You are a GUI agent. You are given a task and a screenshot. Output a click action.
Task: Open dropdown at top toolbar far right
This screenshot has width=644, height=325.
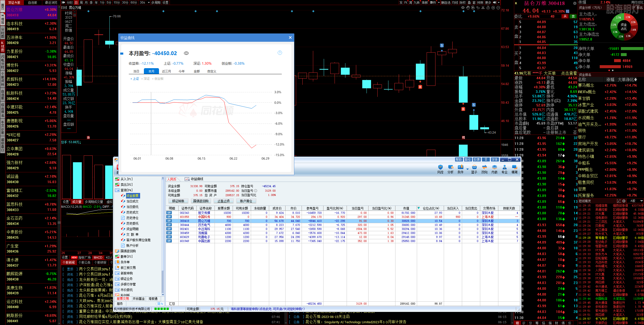pos(499,3)
